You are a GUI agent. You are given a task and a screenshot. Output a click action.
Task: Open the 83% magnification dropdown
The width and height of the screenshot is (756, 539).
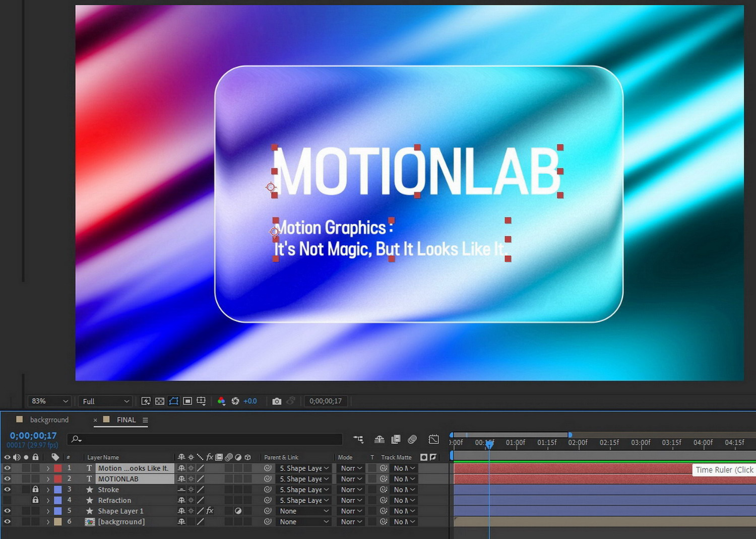(49, 401)
